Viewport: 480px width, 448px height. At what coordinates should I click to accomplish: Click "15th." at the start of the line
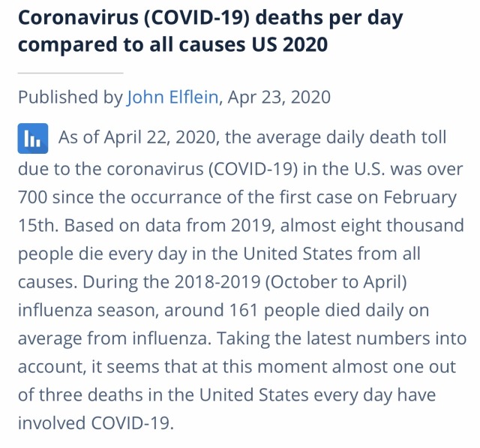(37, 225)
